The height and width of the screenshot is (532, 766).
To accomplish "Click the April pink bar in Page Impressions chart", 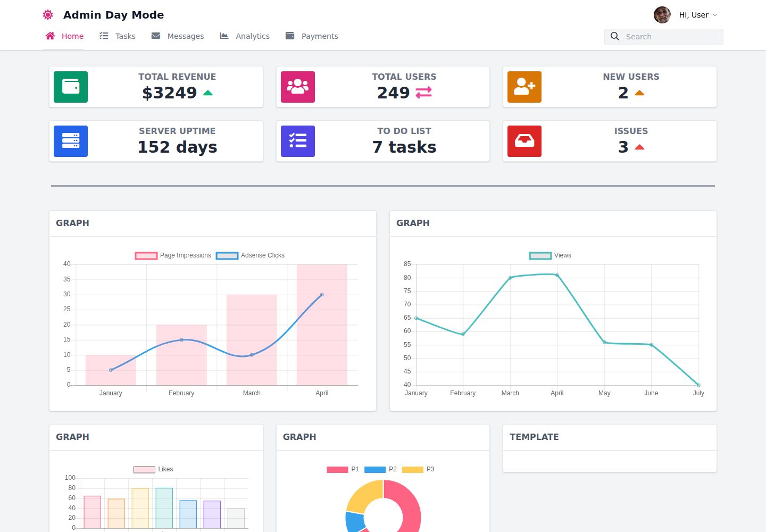I will point(322,325).
